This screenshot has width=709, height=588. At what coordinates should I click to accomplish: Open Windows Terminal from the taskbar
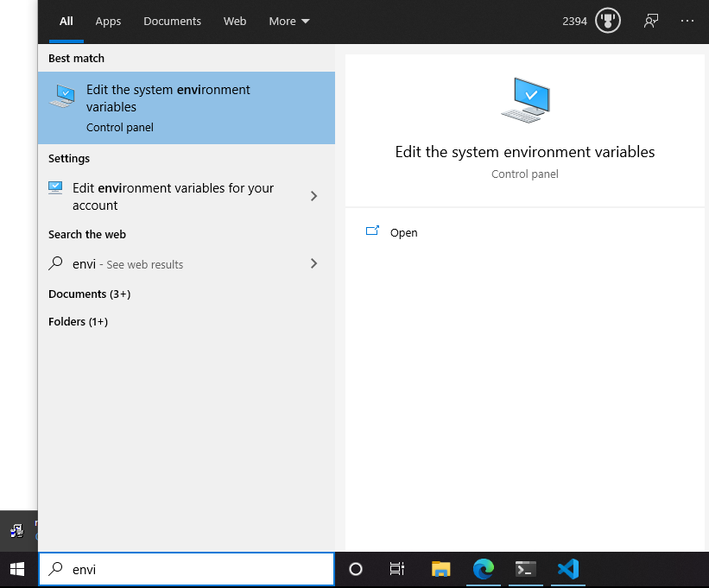525,570
